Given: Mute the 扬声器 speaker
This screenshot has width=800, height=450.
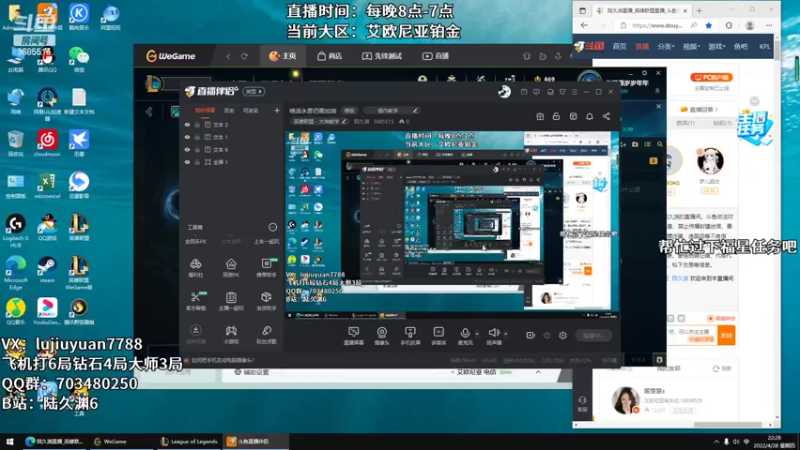Looking at the screenshot, I should (493, 336).
